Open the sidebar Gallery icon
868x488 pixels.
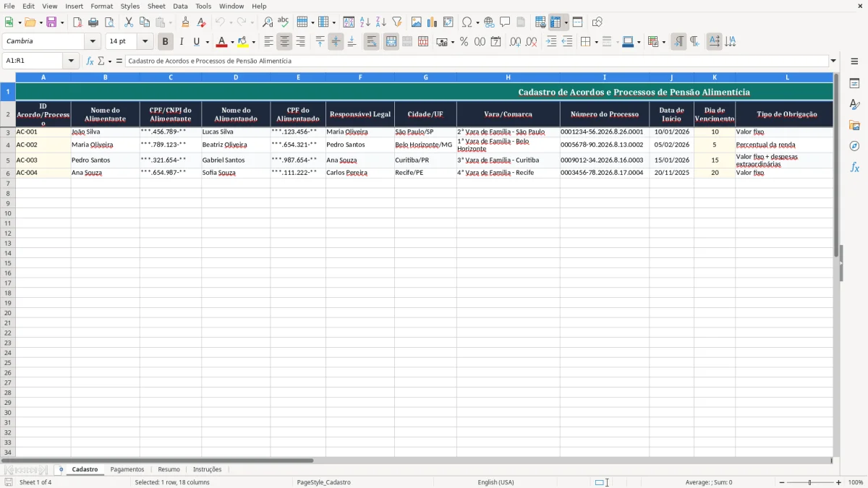[x=854, y=126]
